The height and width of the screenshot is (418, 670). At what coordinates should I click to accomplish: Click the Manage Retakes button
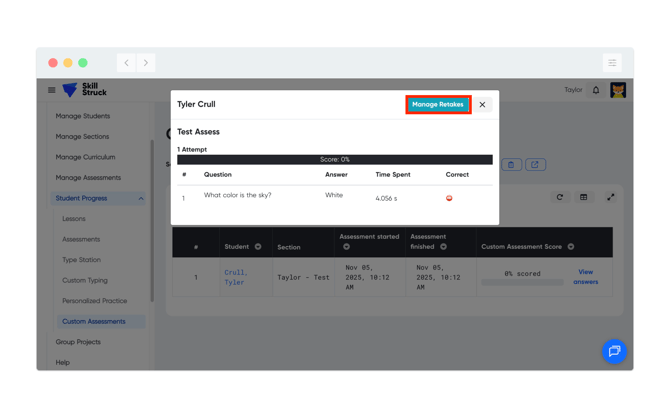[438, 104]
